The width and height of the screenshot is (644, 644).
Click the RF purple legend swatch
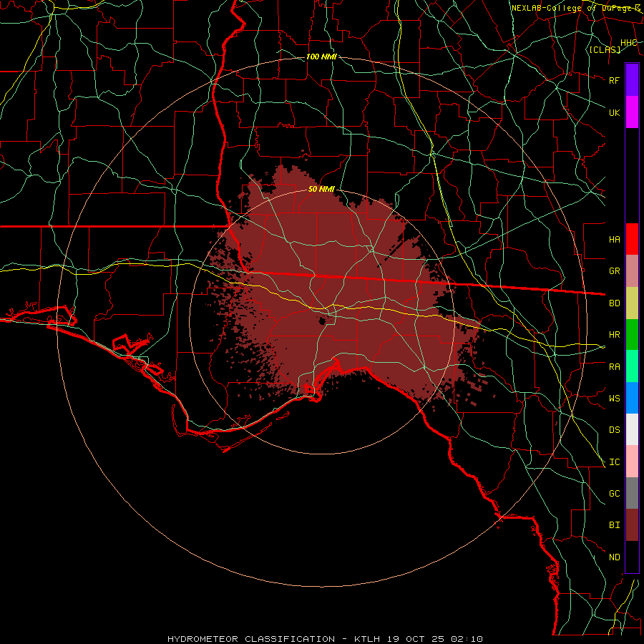coord(632,80)
